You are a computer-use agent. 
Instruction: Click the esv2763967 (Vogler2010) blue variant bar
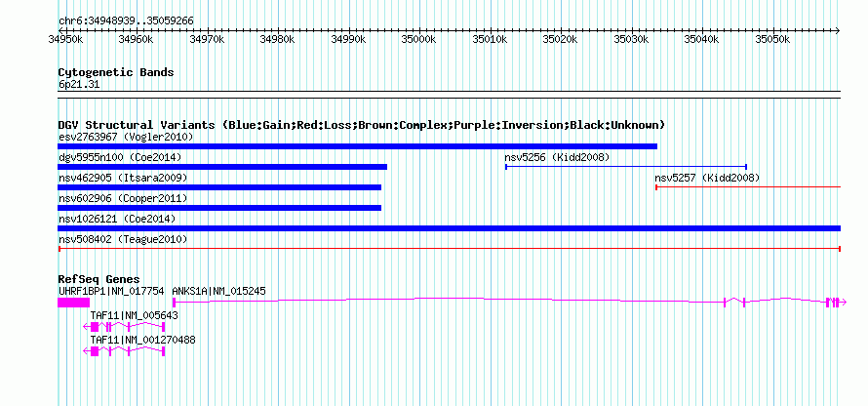(358, 146)
